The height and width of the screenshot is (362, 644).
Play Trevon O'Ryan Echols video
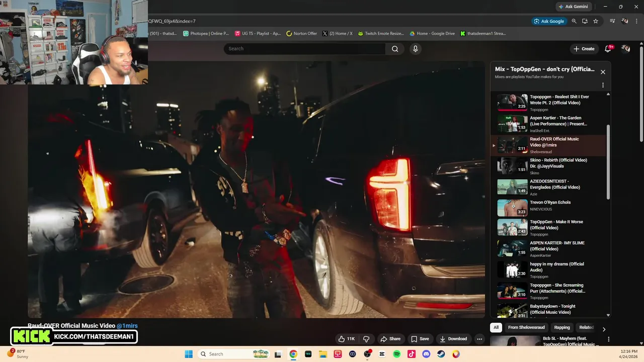(x=548, y=208)
